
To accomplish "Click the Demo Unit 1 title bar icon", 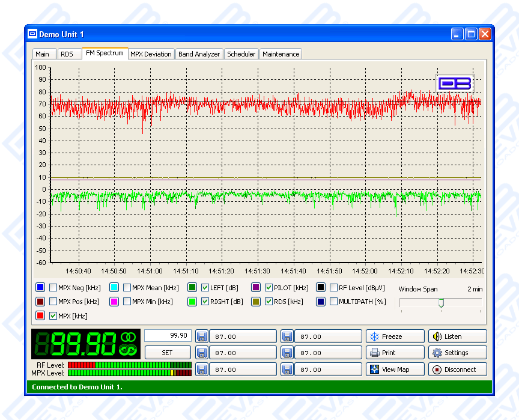I will (32, 34).
